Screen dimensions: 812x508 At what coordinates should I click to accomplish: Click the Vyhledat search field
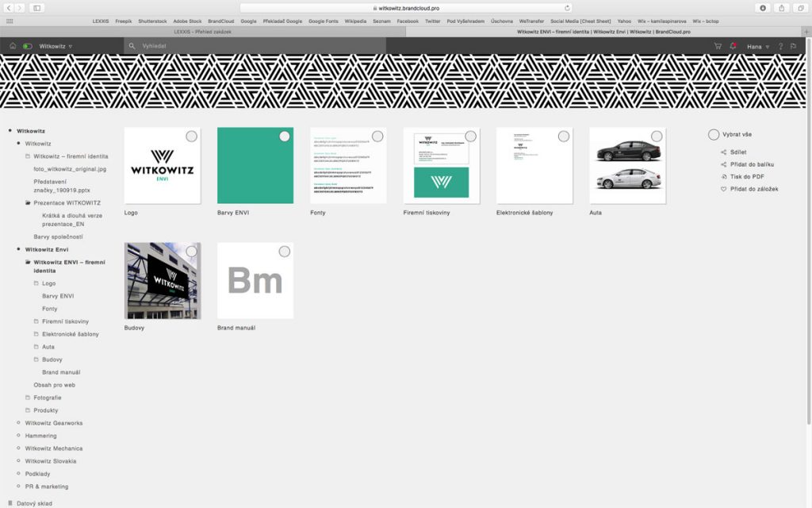[x=255, y=46]
